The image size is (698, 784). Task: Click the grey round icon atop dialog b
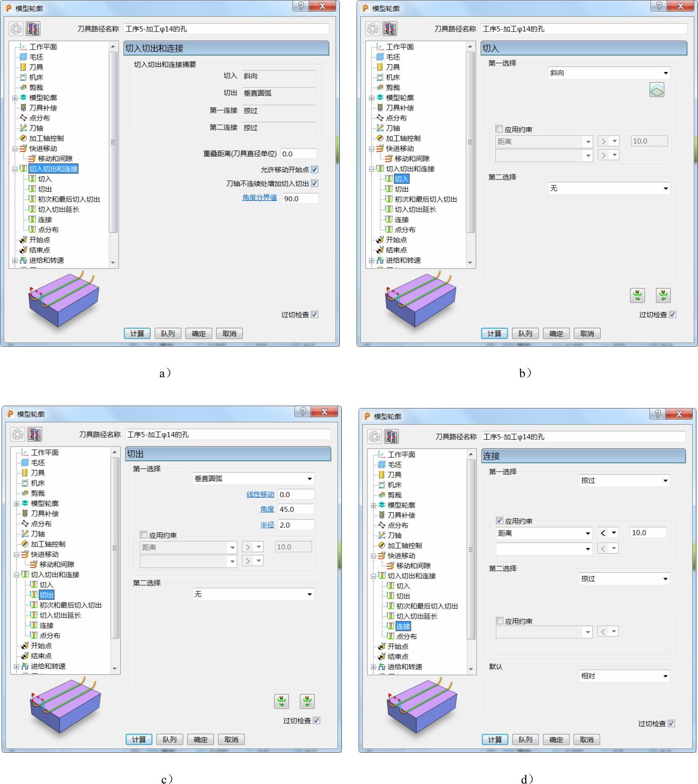click(373, 29)
